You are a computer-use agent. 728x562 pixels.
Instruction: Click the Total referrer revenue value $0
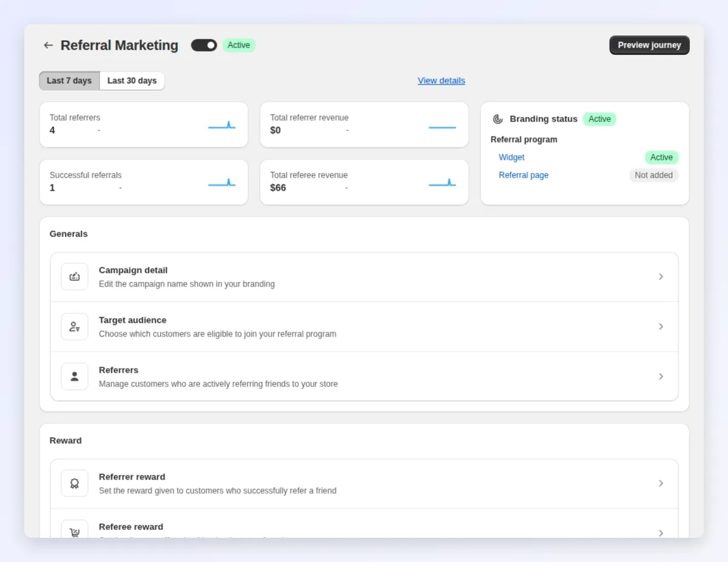(275, 130)
